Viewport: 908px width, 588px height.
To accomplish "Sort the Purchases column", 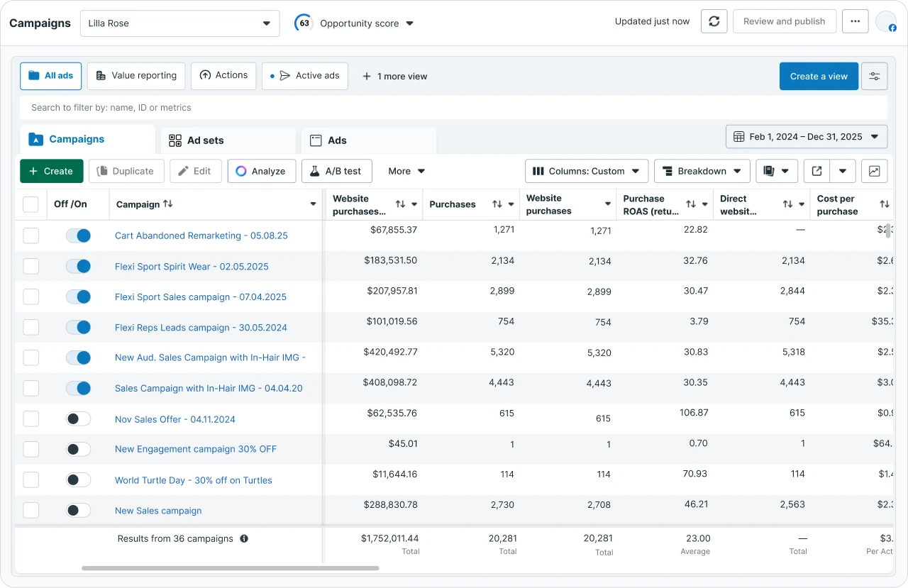I will [497, 204].
